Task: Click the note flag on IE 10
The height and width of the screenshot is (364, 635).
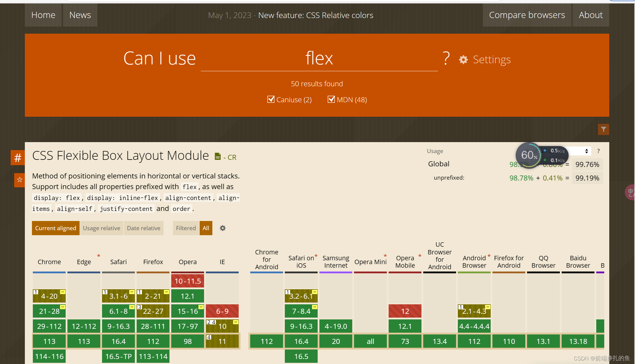Action: pos(236,322)
